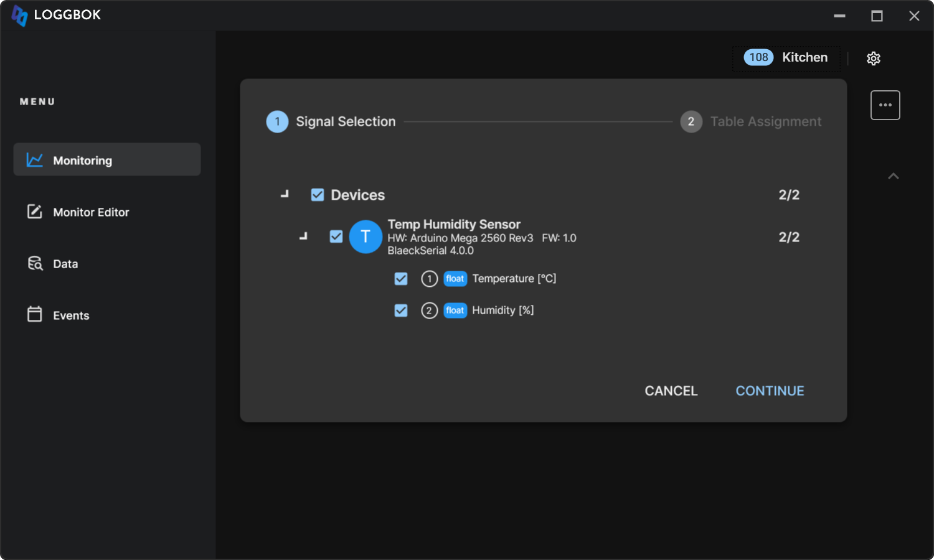The height and width of the screenshot is (560, 934).
Task: Collapse panel with the up chevron
Action: pyautogui.click(x=893, y=176)
